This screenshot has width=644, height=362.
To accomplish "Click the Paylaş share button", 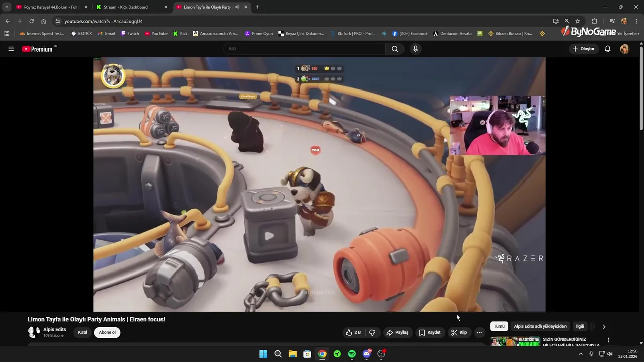I will pos(397,332).
